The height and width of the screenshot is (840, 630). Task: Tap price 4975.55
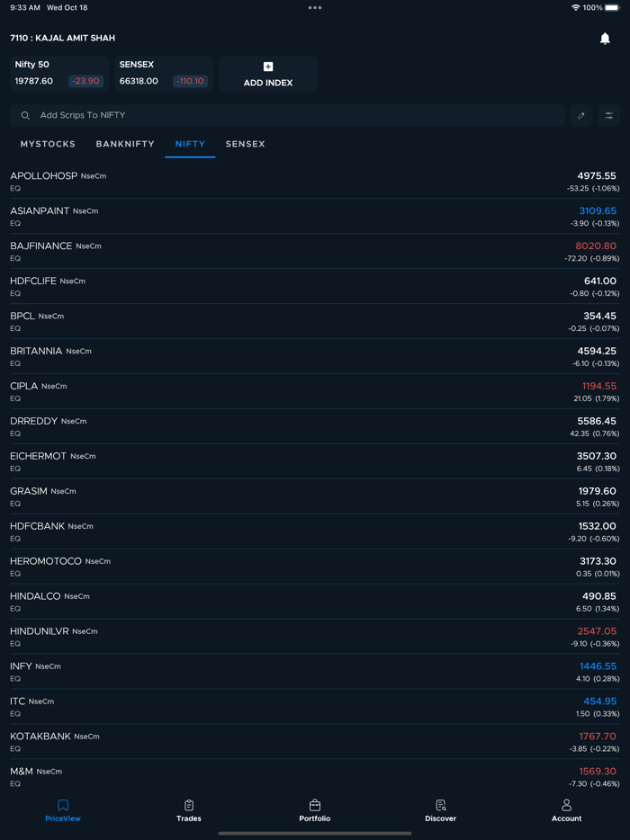[596, 175]
